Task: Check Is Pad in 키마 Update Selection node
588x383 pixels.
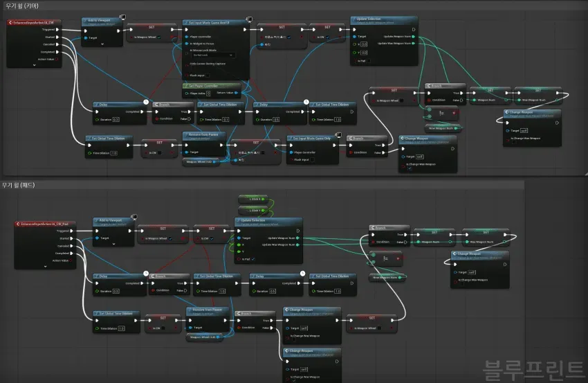Action: coord(368,61)
